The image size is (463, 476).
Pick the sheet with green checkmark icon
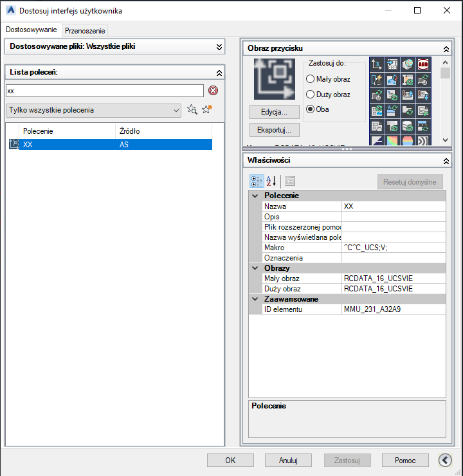pos(423,111)
